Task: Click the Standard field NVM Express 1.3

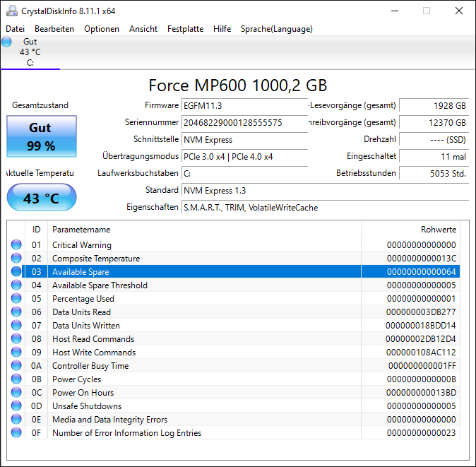Action: (x=326, y=191)
